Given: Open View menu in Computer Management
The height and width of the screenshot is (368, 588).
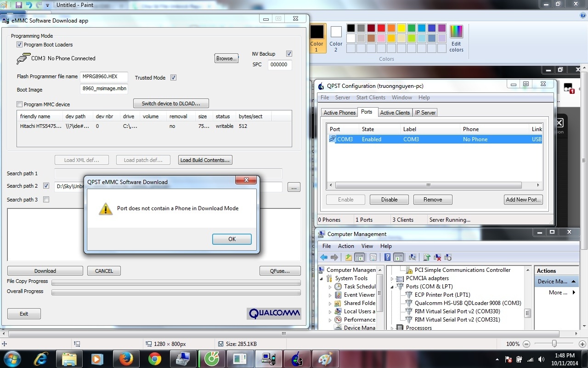Looking at the screenshot, I should click(x=367, y=246).
